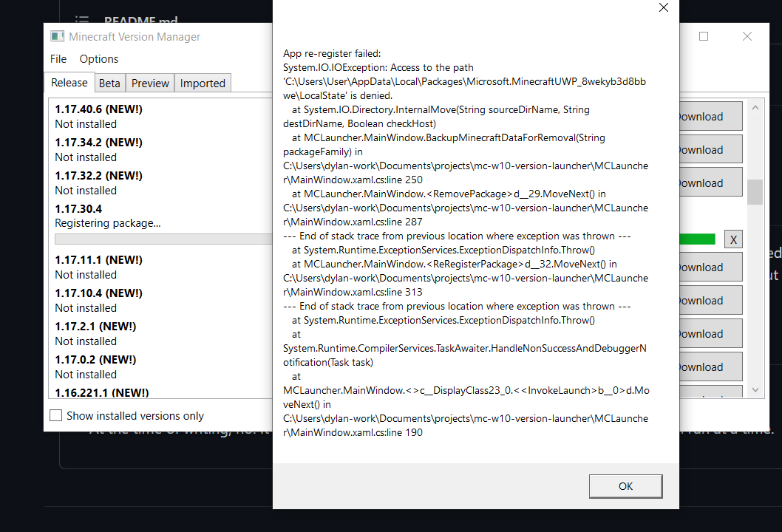Download version 1.17.11.1
The height and width of the screenshot is (532, 782).
click(707, 267)
